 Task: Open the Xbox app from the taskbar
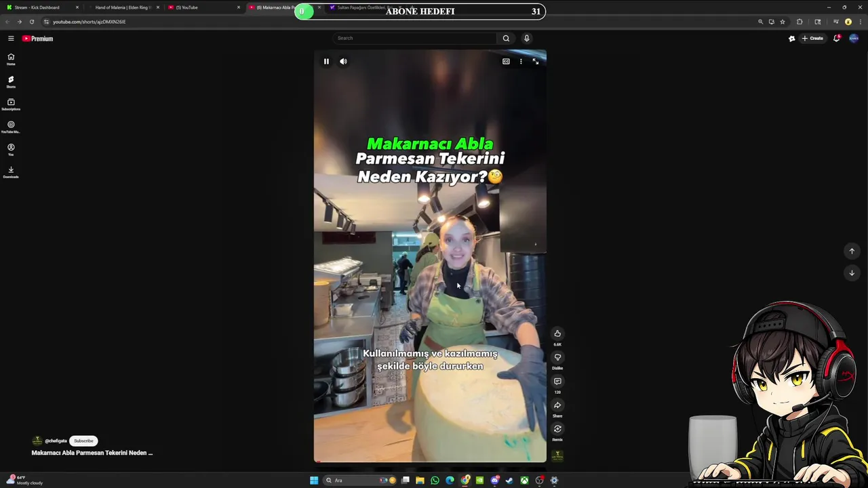click(x=524, y=481)
